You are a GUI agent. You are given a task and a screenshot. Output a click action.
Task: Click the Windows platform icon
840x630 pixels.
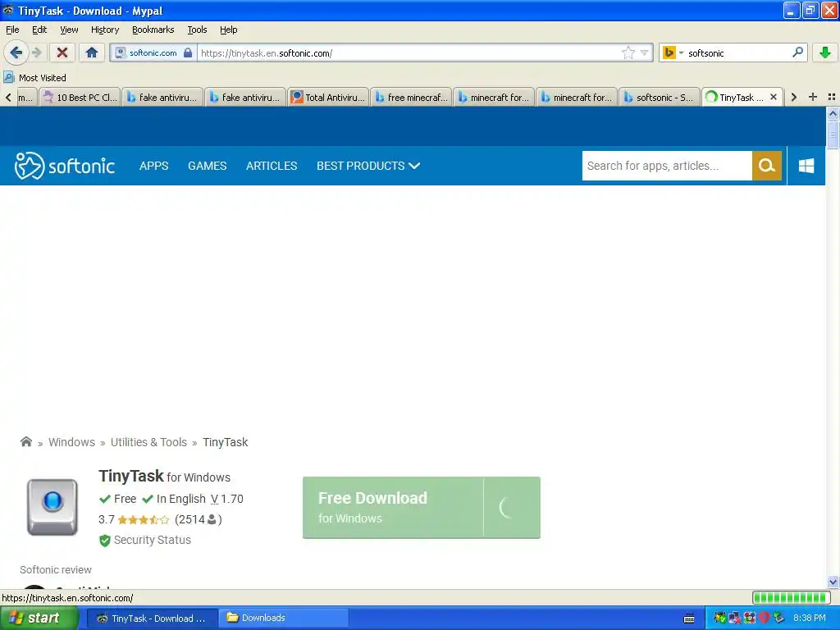point(806,166)
